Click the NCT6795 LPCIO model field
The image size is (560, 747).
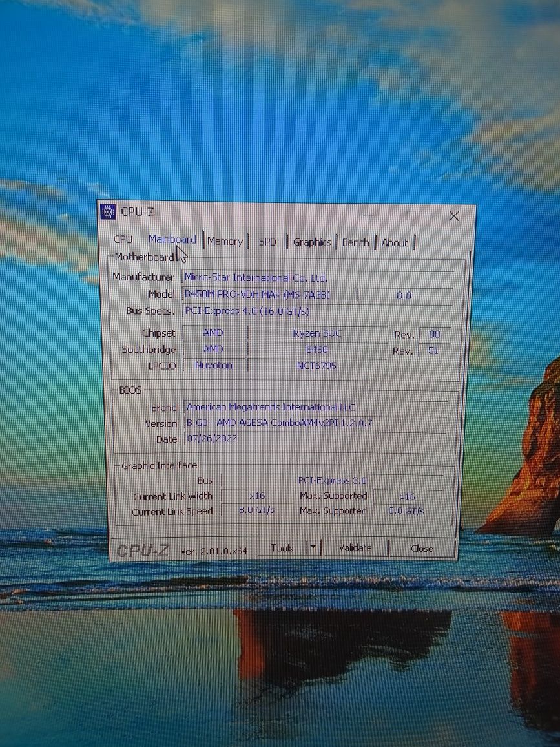click(x=317, y=366)
